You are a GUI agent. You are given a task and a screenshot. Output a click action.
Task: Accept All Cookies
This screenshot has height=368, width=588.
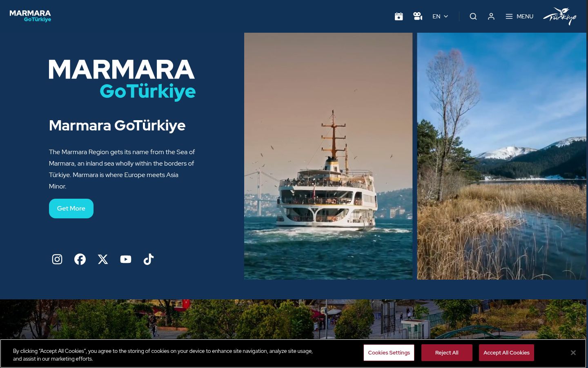tap(506, 353)
